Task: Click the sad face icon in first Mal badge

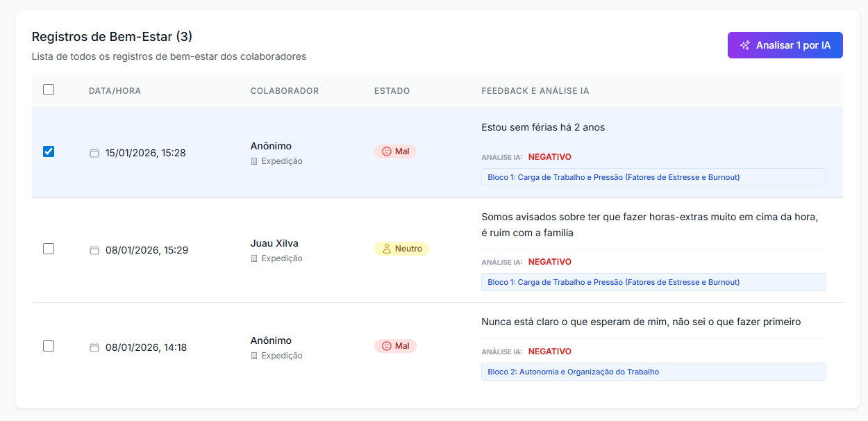Action: click(385, 151)
